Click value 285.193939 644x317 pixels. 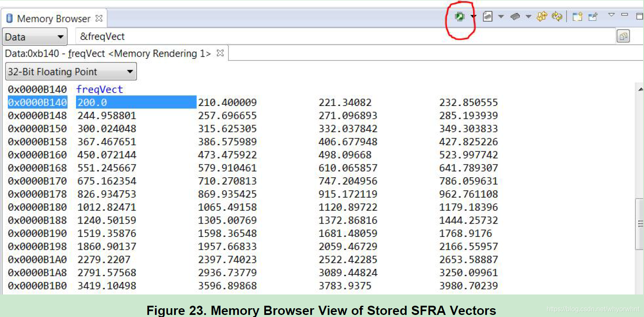click(x=469, y=116)
